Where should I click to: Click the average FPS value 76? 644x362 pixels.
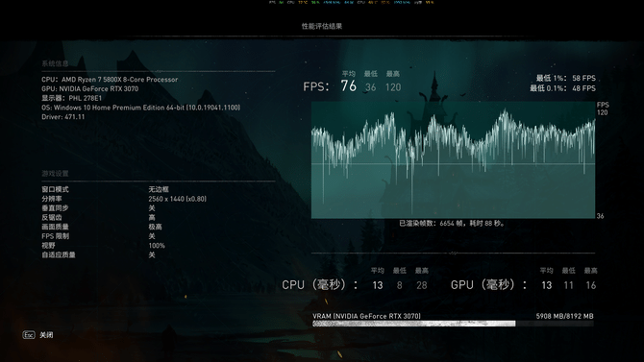point(348,86)
